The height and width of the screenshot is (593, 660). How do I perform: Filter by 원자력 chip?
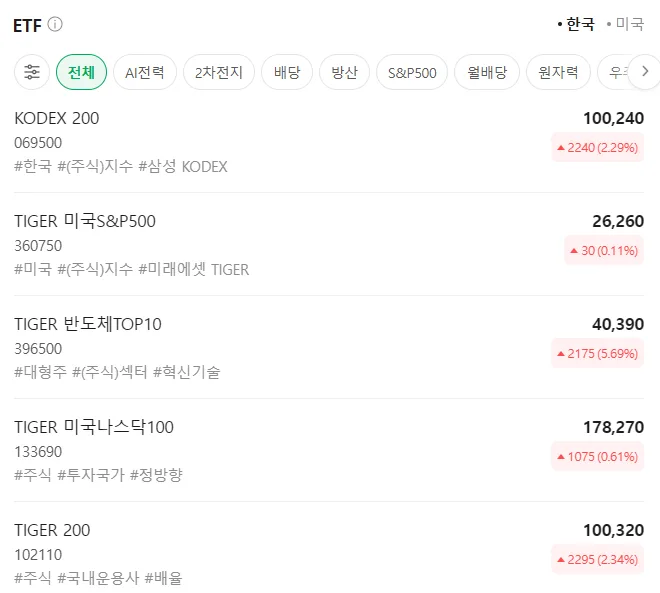tap(558, 72)
